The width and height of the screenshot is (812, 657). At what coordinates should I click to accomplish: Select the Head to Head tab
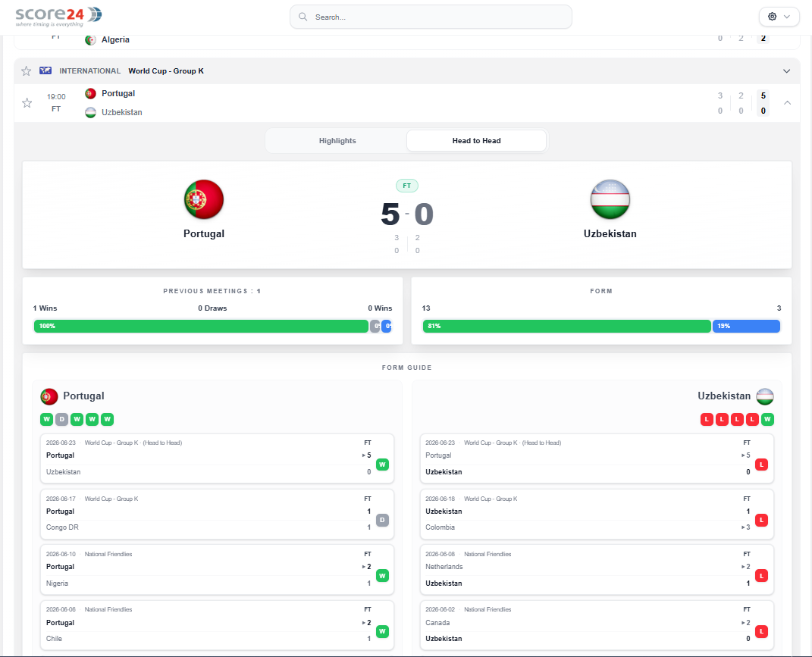[476, 141]
